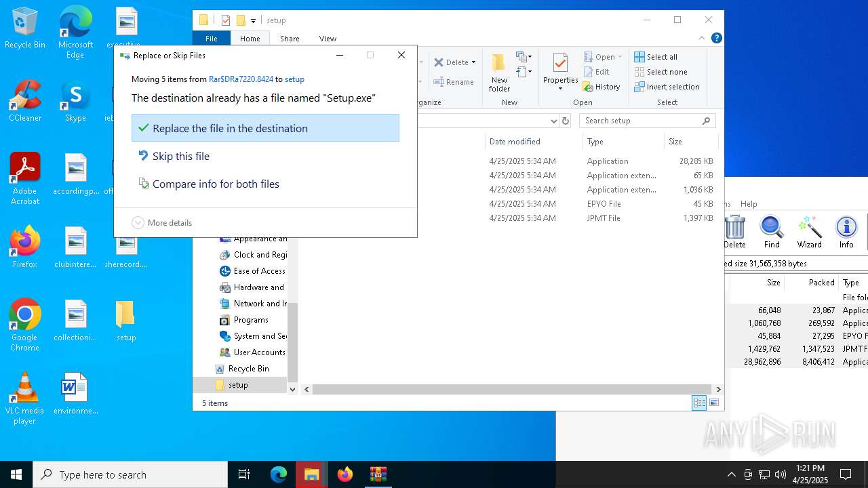Click WinRAR Wizard toolbar icon
The width and height of the screenshot is (868, 488).
click(809, 232)
